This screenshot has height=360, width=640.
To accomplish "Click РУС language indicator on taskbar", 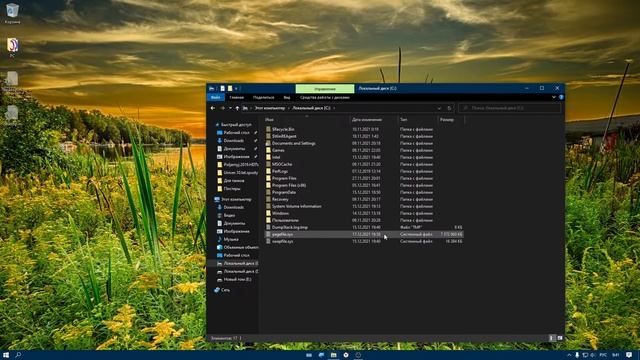I will click(603, 355).
